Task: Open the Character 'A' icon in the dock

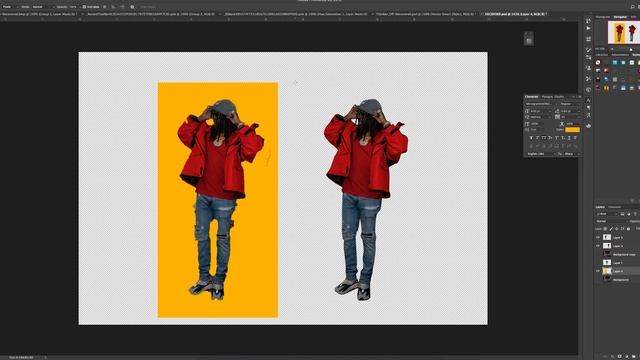Action: pos(589,100)
